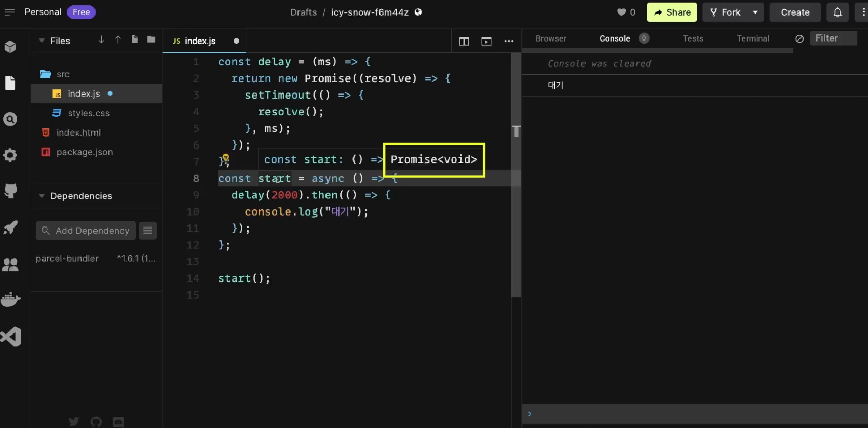Collapse the Dependencies section

point(42,196)
